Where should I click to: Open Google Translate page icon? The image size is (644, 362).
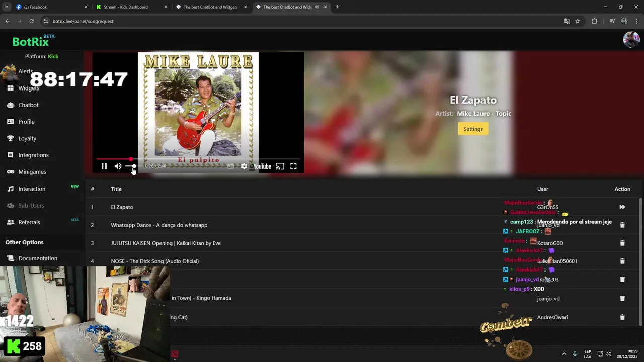567,21
